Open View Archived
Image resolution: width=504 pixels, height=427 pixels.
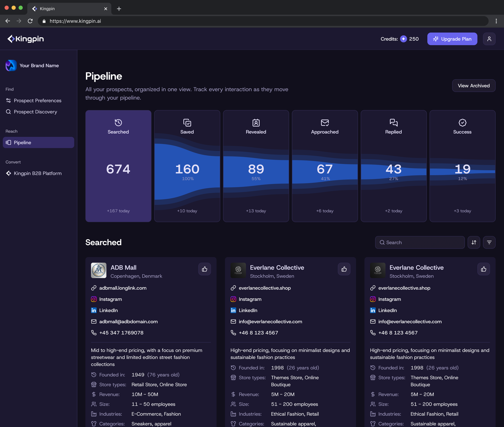pyautogui.click(x=474, y=86)
